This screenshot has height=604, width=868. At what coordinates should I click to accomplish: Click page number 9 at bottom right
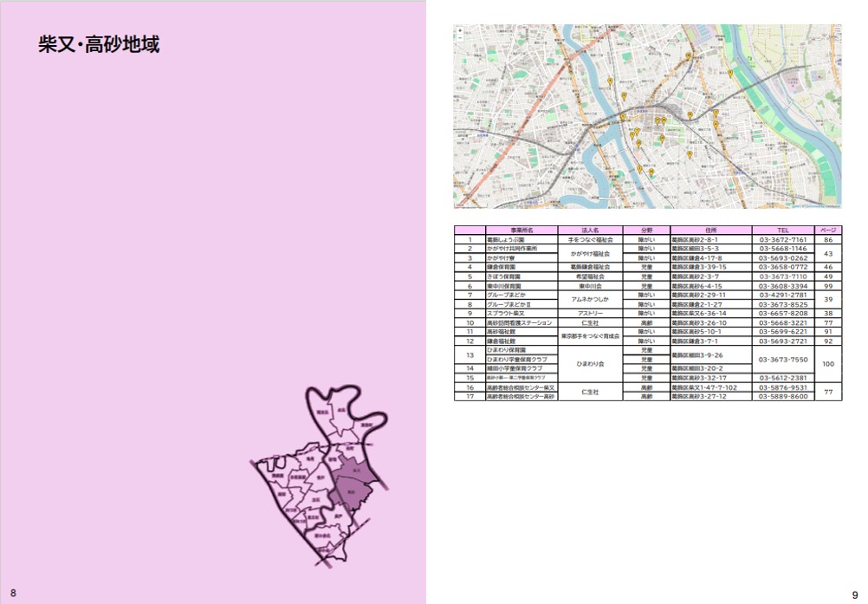tap(855, 594)
